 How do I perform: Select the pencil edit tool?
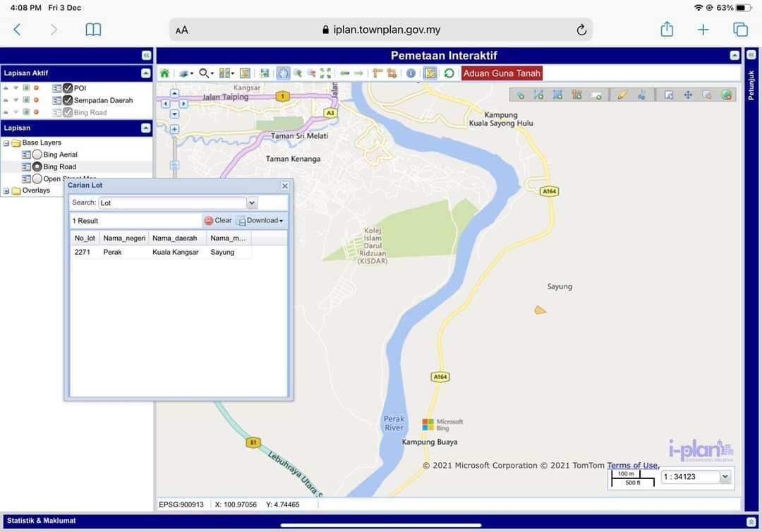point(622,95)
